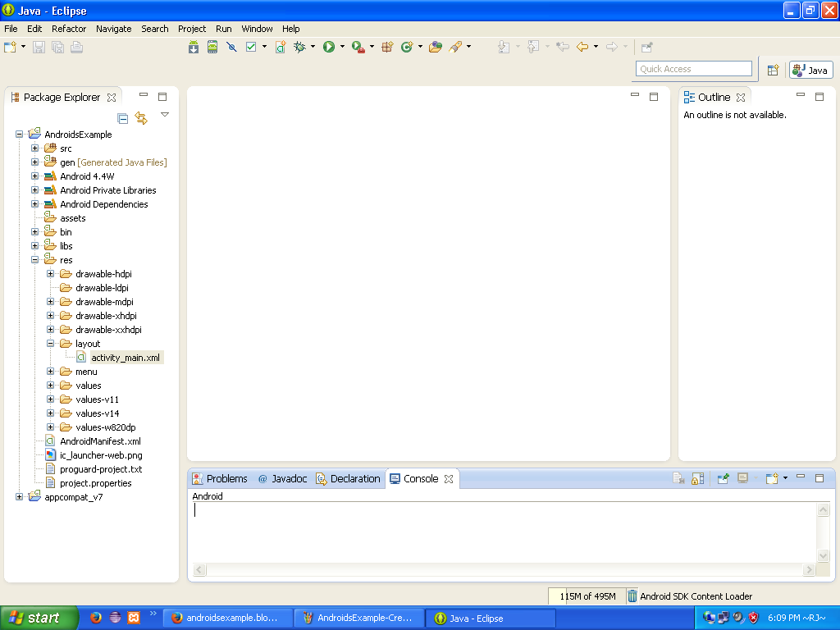
Task: Click Pin Console icon
Action: tap(723, 478)
